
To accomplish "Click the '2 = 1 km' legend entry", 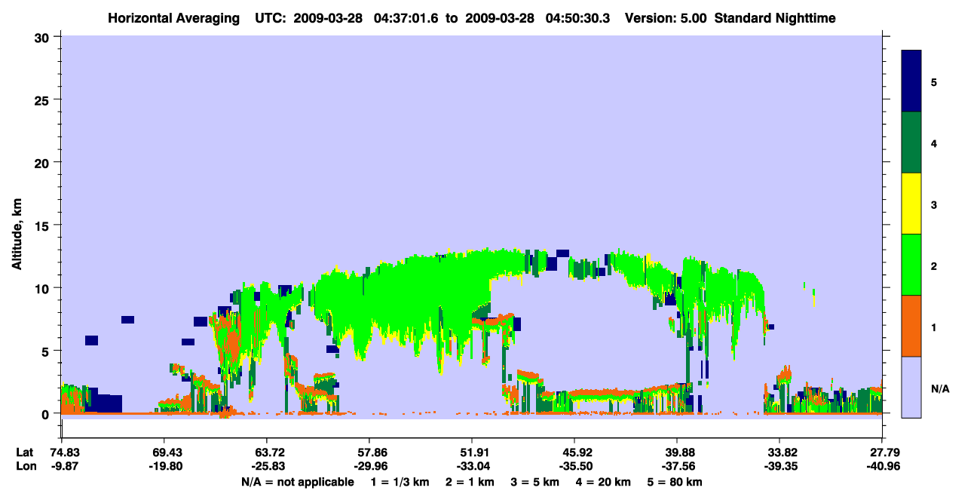I will tap(470, 482).
